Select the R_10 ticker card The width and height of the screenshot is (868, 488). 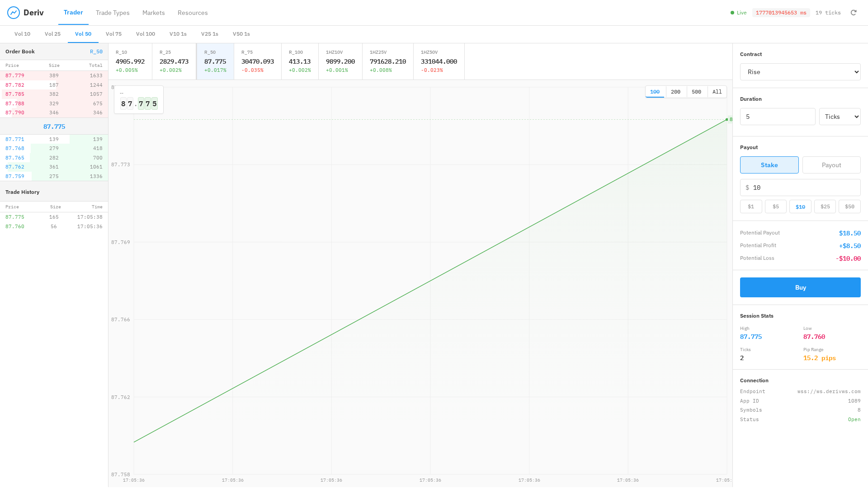(130, 61)
